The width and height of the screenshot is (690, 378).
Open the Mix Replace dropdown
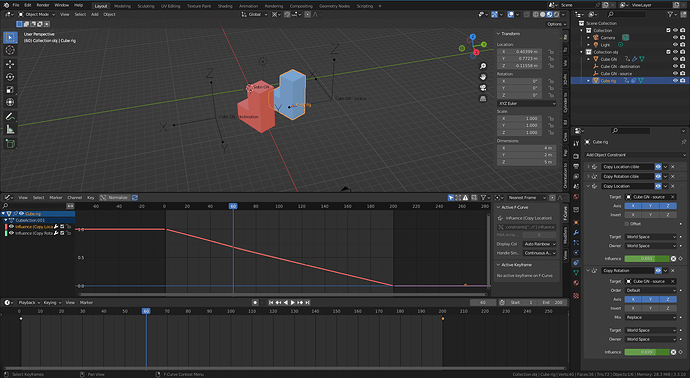click(650, 317)
